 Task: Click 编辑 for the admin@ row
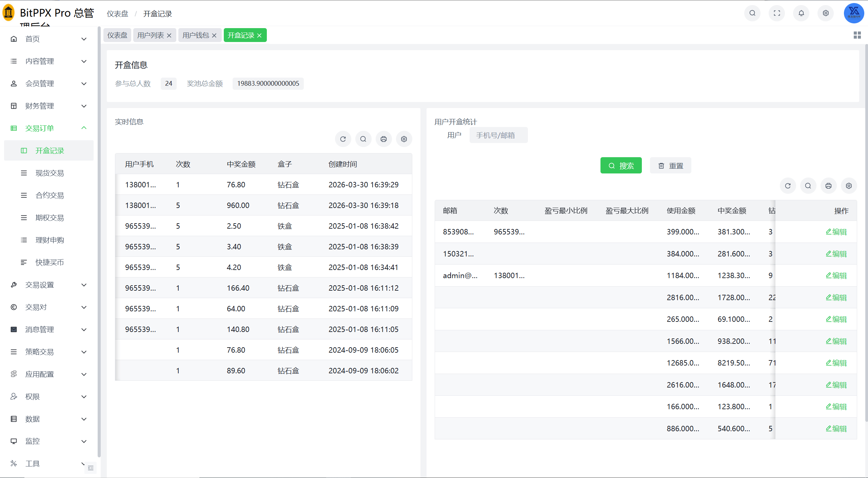(x=836, y=275)
